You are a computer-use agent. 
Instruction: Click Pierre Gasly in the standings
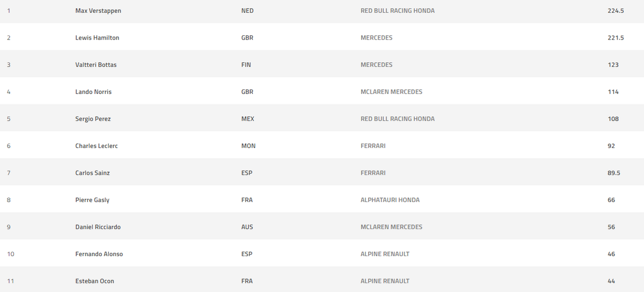click(92, 200)
